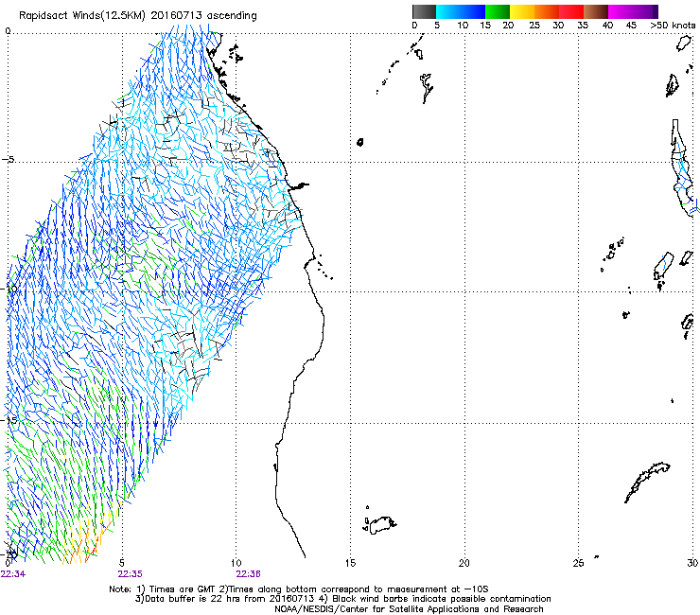This screenshot has height=615, width=700.
Task: Click the '35' color scale label
Action: pos(583,26)
